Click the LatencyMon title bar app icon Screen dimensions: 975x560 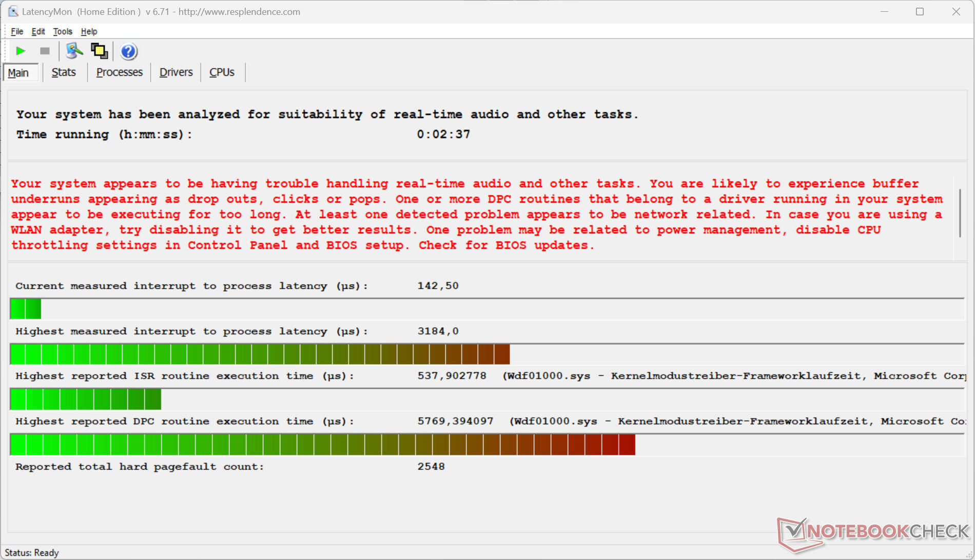point(13,11)
